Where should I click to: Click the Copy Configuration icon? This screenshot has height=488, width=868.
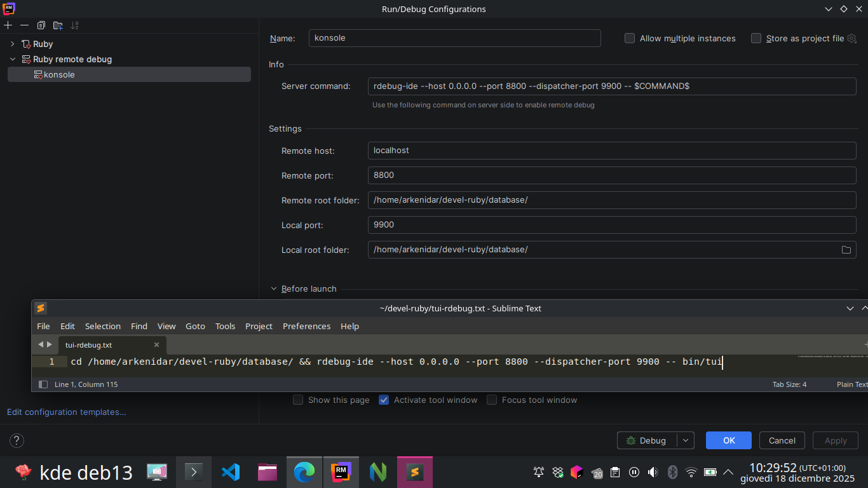coord(41,25)
